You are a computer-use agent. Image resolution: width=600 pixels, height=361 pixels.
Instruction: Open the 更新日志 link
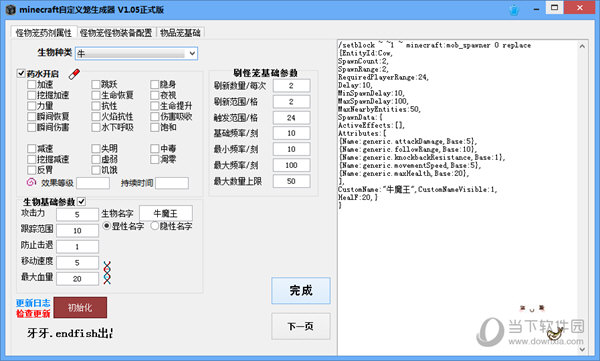point(33,303)
